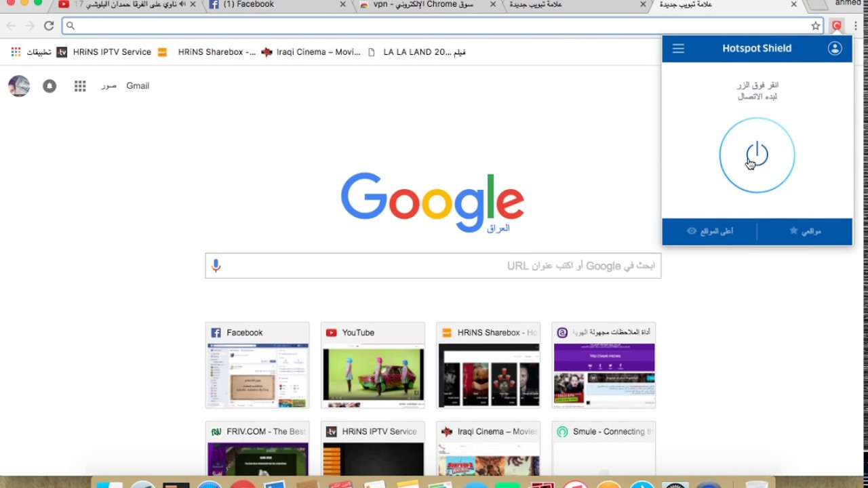Switch to the fourth tab, a new tab

pos(575,5)
